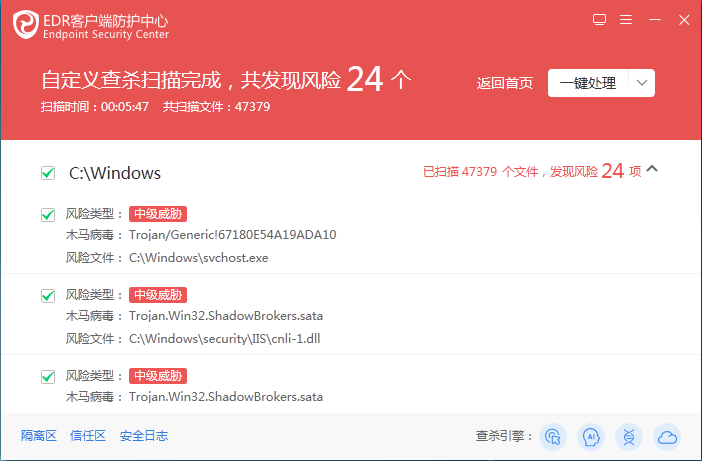Open the 隔离区 quarantine tab
The image size is (702, 461).
37,436
